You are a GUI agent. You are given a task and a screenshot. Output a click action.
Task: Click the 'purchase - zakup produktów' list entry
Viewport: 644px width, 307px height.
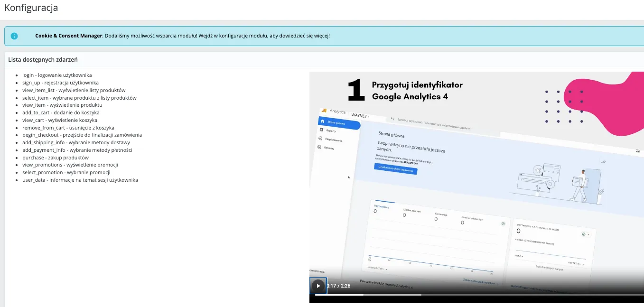pos(55,158)
